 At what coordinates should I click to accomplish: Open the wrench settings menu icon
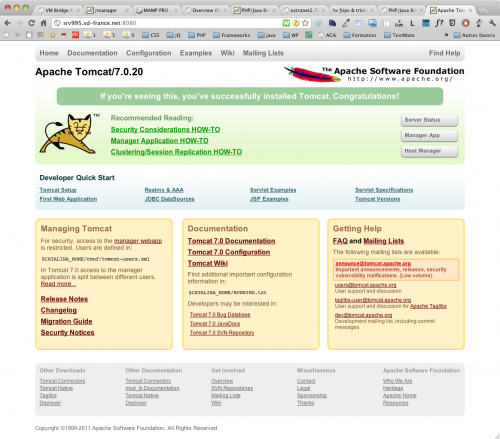click(x=492, y=23)
